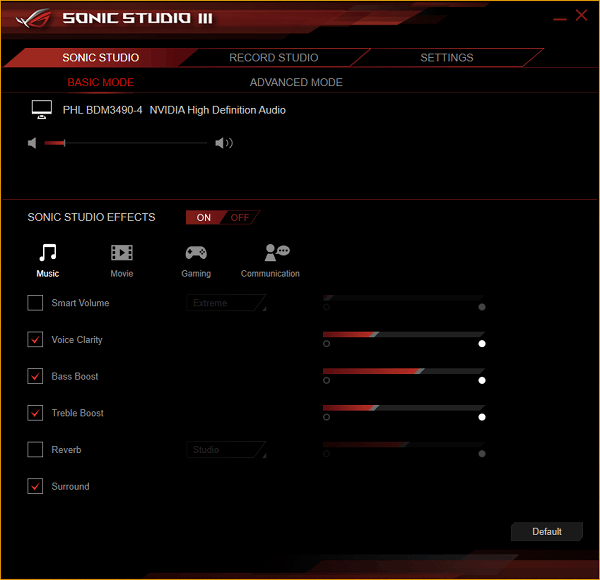Uncheck the Surround checkbox
Viewport: 600px width, 580px height.
click(x=35, y=486)
